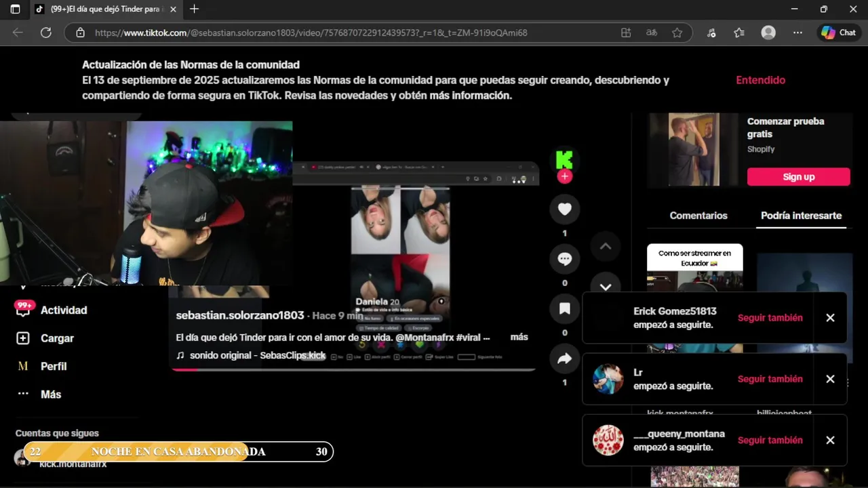Seek the video on its pink progress bar
Image resolution: width=868 pixels, height=488 pixels.
point(353,369)
